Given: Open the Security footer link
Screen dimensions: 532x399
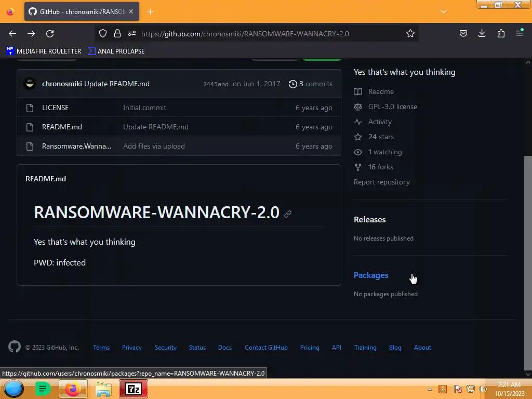Looking at the screenshot, I should 166,348.
